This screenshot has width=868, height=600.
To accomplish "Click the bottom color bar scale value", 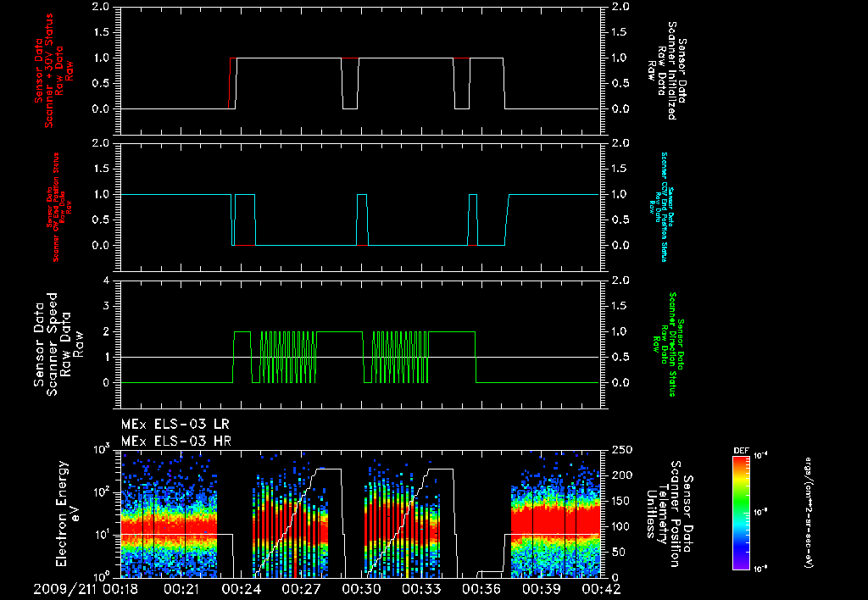I will tap(760, 569).
